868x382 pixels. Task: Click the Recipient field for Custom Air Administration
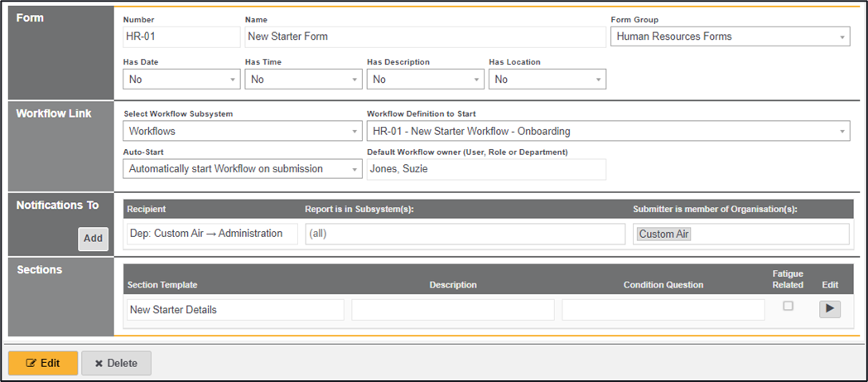coord(211,234)
